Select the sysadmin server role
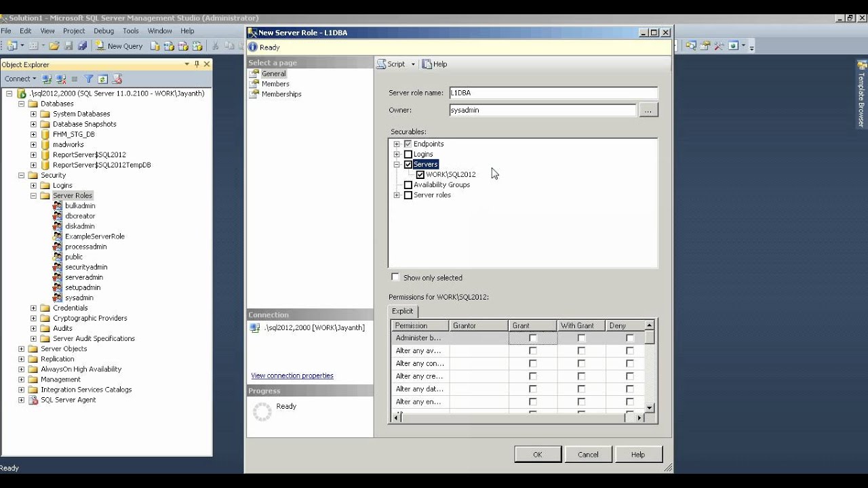868x488 pixels. pos(79,298)
